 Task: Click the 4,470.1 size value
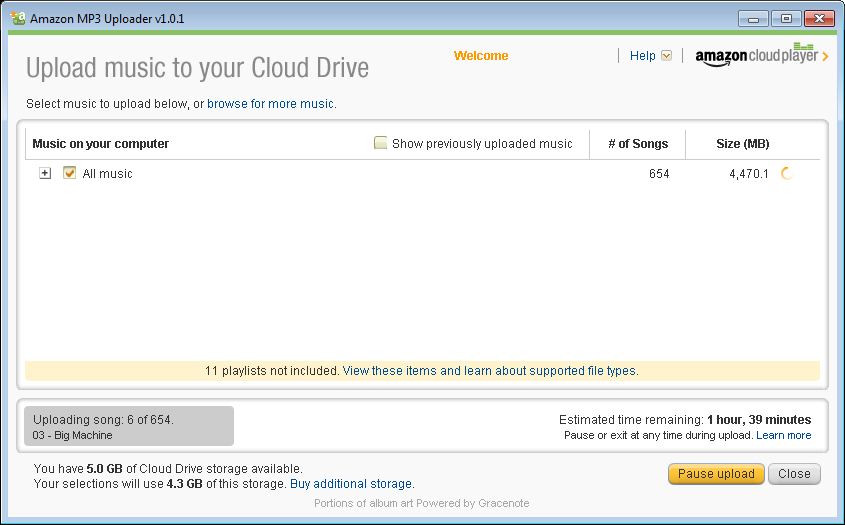point(749,174)
